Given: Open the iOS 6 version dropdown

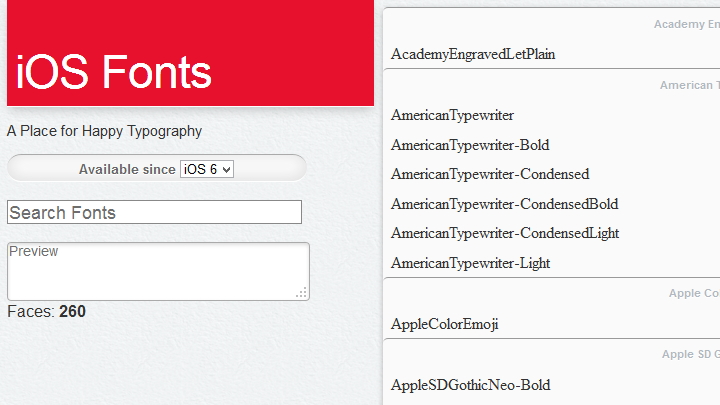Looking at the screenshot, I should click(x=207, y=169).
